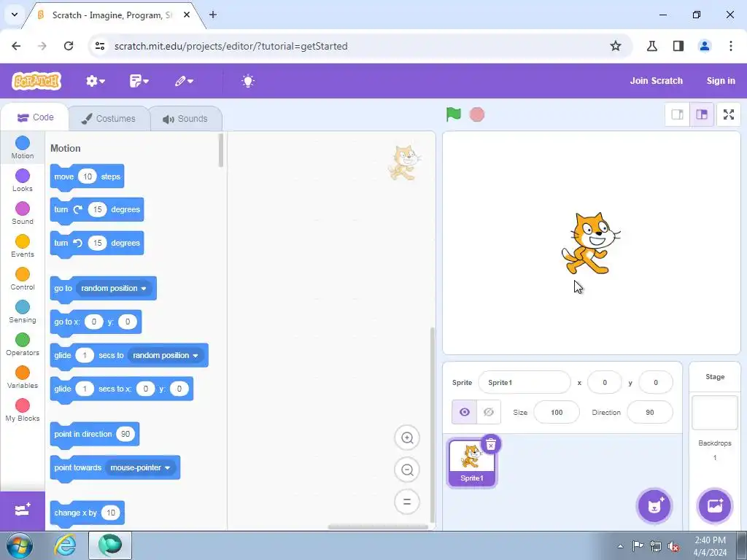This screenshot has height=560, width=747.
Task: Click the blocks palette vertical scrollbar
Action: point(220,150)
